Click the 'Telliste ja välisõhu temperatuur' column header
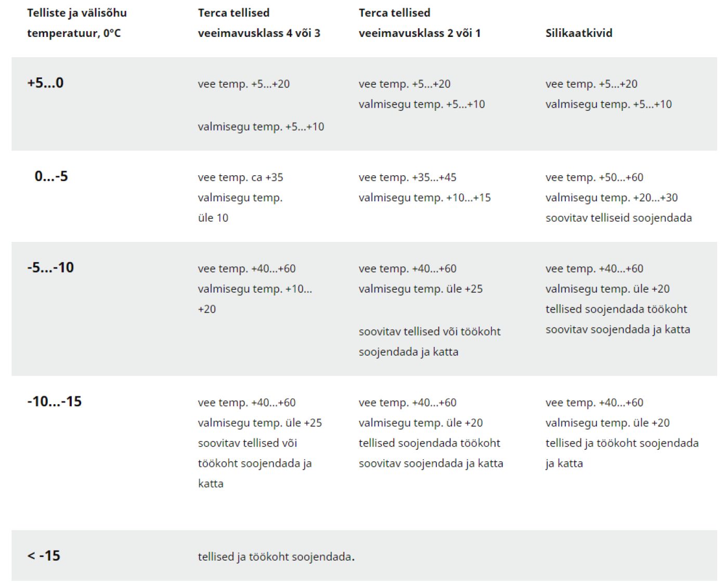 tap(77, 23)
